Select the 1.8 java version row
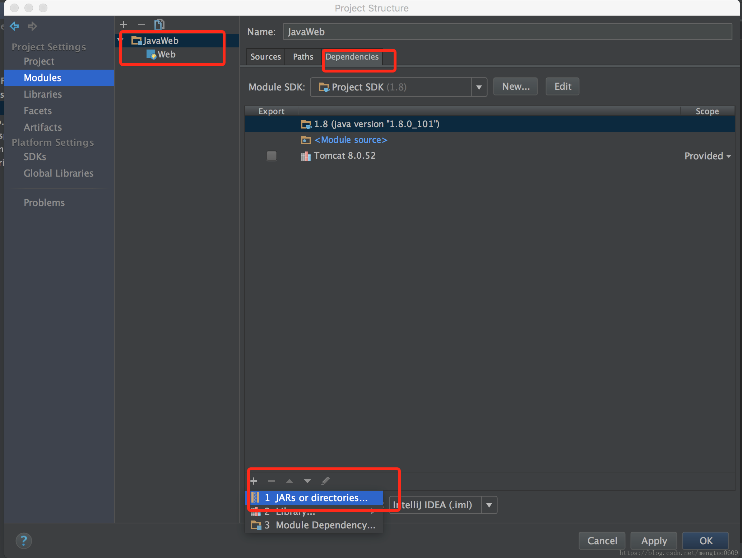 pyautogui.click(x=490, y=124)
